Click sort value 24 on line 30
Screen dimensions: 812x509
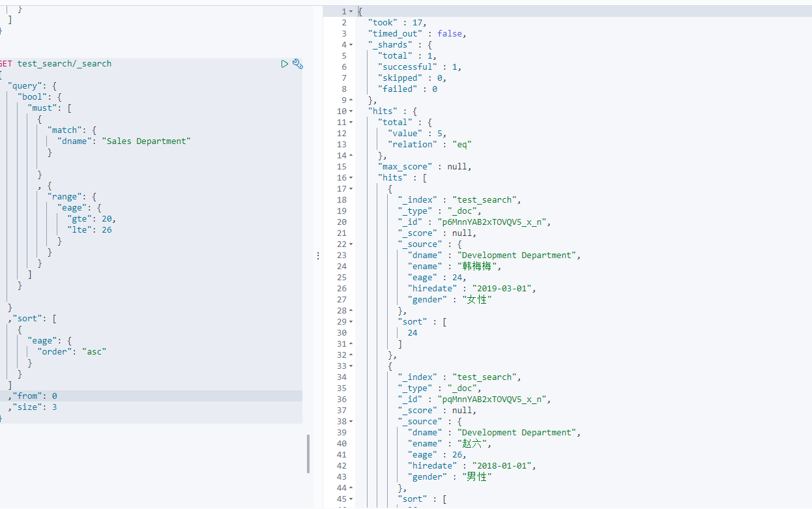pyautogui.click(x=413, y=333)
